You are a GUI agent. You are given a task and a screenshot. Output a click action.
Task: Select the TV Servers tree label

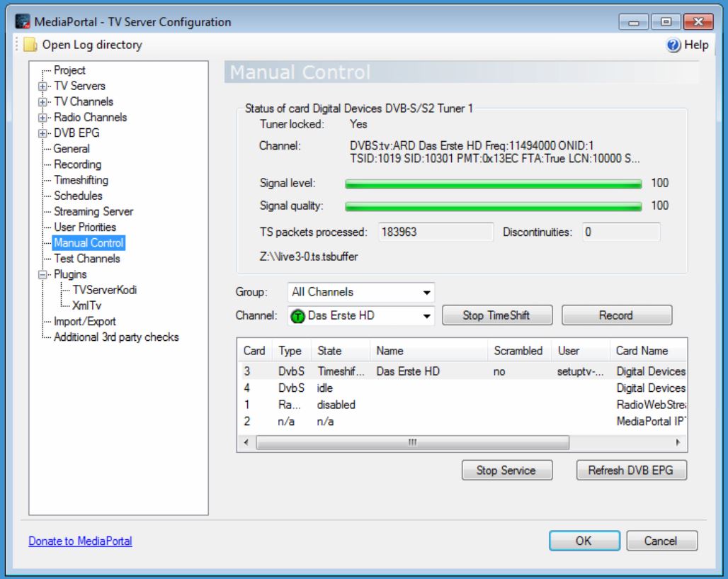(79, 86)
